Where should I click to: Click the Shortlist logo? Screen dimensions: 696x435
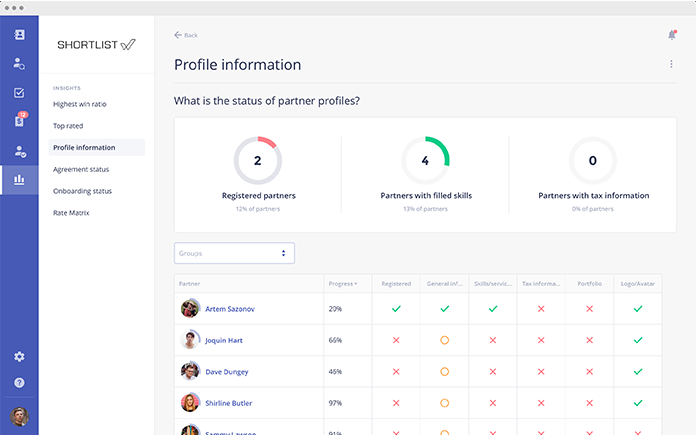pyautogui.click(x=96, y=45)
